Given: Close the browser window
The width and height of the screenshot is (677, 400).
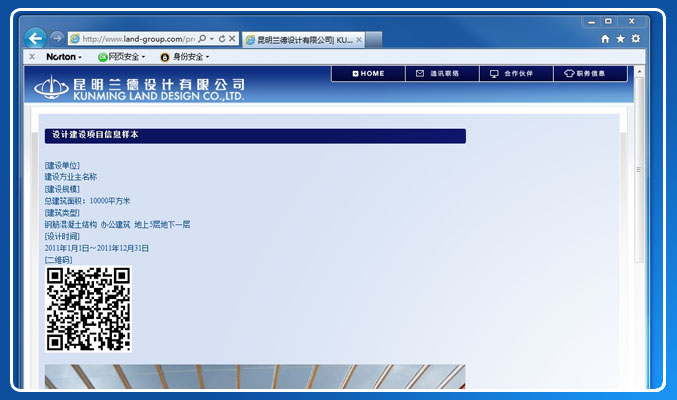Looking at the screenshot, I should [x=632, y=21].
